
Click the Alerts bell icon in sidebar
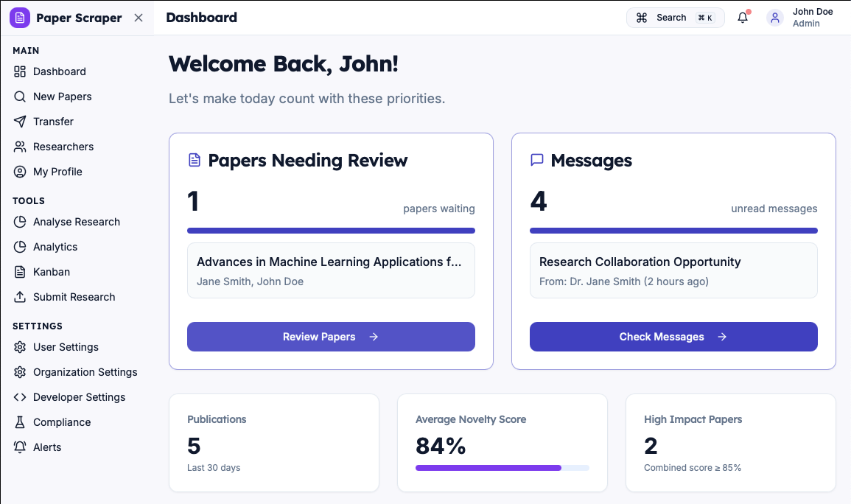[x=20, y=447]
